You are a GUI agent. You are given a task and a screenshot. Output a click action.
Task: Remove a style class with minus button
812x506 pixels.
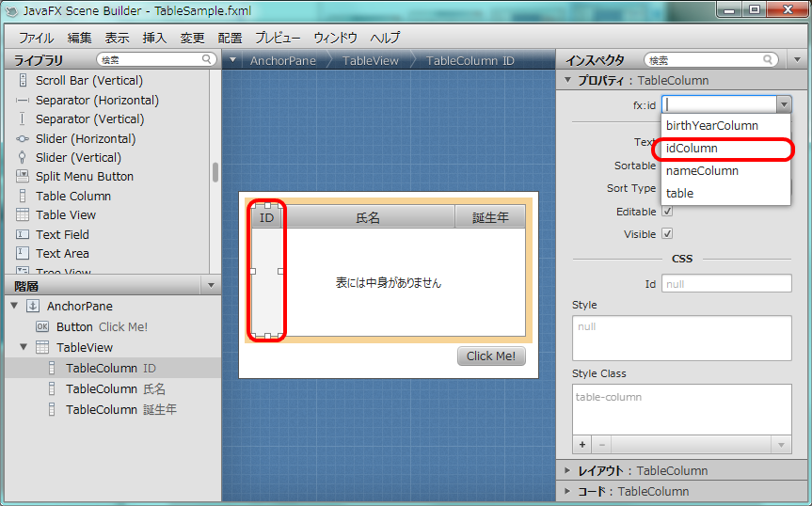[x=602, y=445]
